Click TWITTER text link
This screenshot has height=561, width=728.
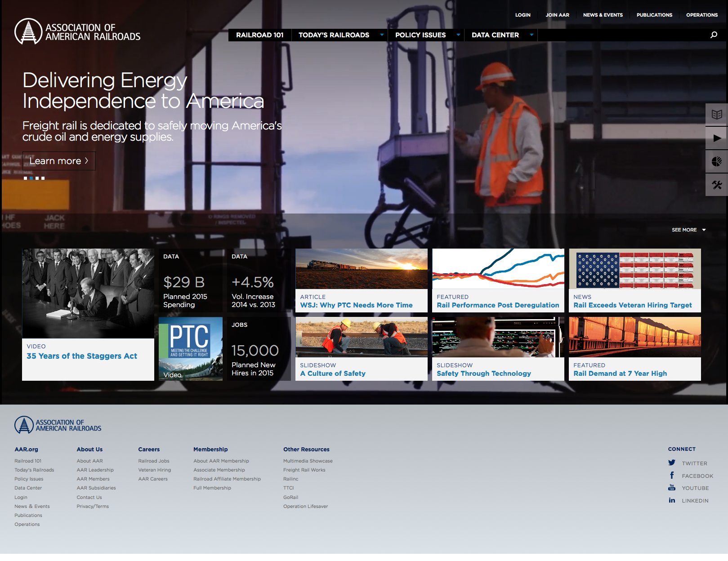click(x=695, y=463)
